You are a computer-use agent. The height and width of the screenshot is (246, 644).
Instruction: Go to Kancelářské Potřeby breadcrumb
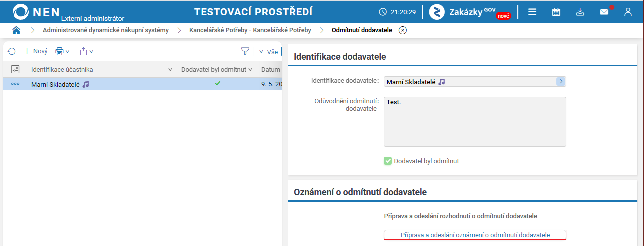click(x=250, y=30)
